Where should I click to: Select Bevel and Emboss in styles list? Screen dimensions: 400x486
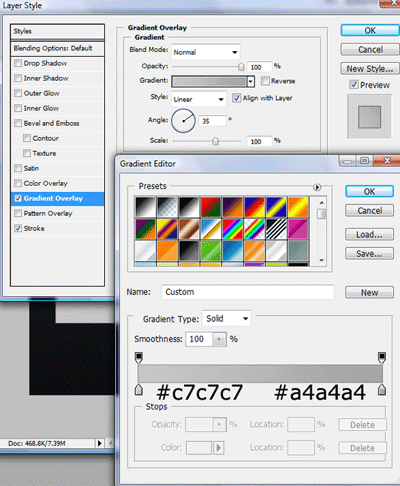(52, 123)
